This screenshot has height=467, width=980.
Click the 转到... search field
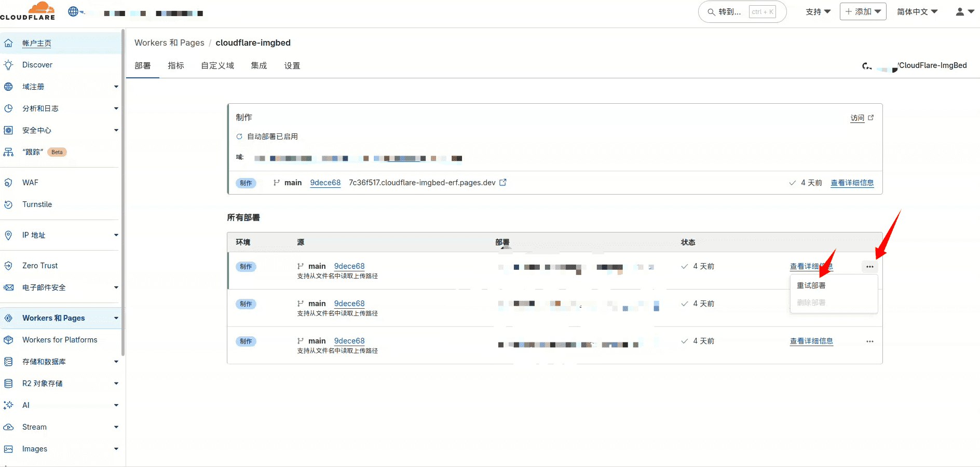[x=742, y=12]
